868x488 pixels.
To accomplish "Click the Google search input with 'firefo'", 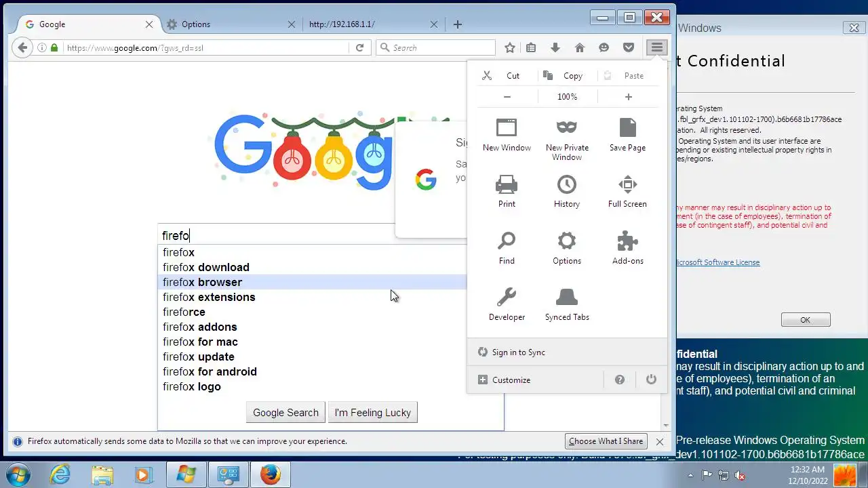I will point(312,235).
